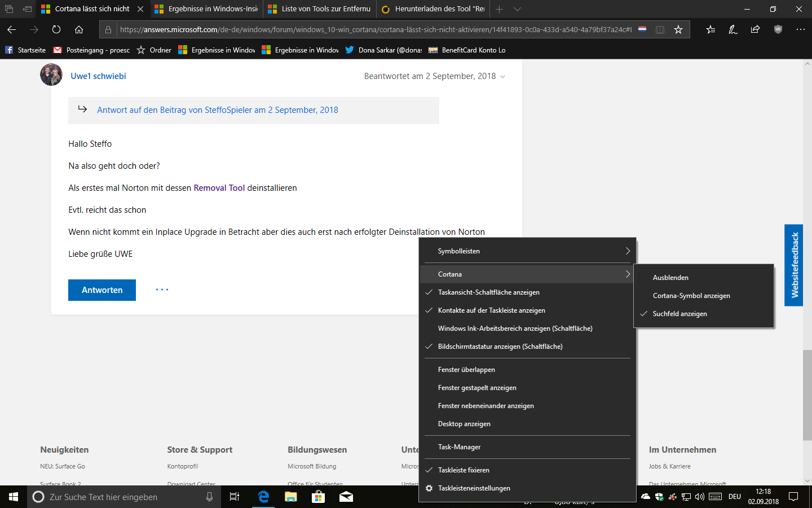Open the Posteingang Gmail bookmark
Image resolution: width=812 pixels, height=508 pixels.
(91, 50)
